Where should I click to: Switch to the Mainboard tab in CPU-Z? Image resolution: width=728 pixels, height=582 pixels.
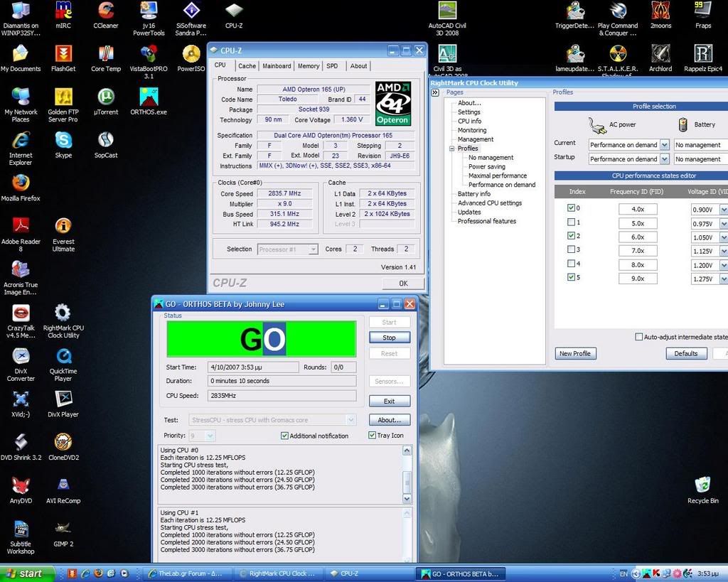(277, 66)
